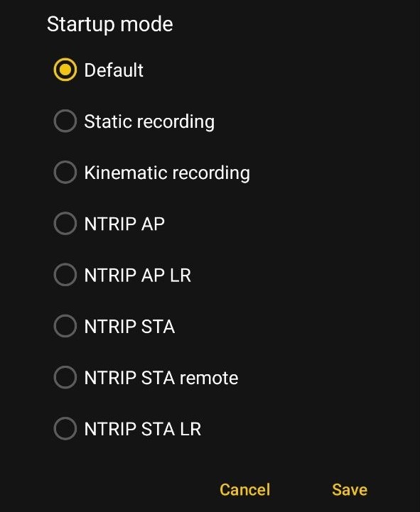Choose the Static recording radio circle
The image size is (420, 512).
(65, 121)
